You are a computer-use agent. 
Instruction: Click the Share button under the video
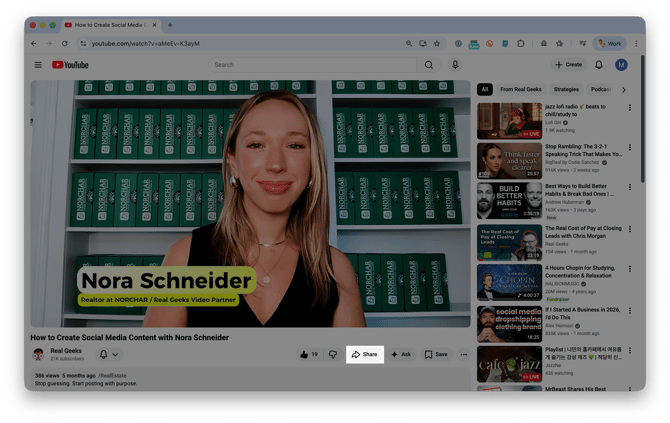click(364, 354)
